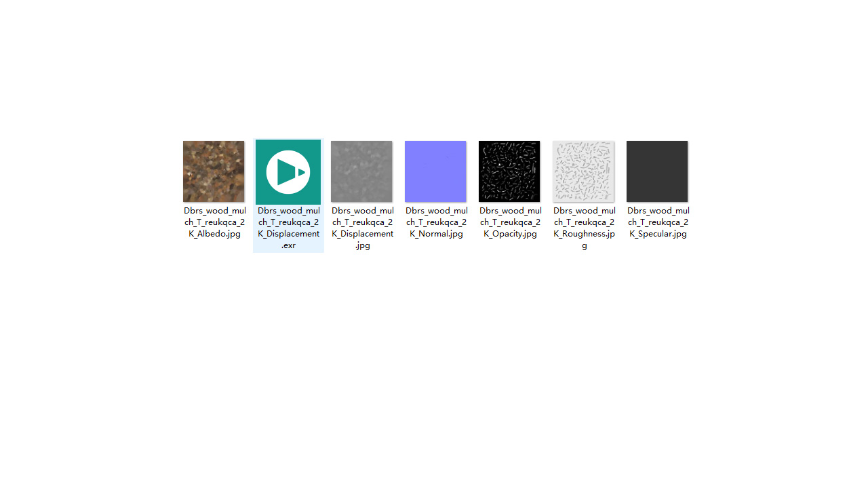Click the file name ending in Normal.jpg
Image resolution: width=868 pixels, height=488 pixels.
click(436, 222)
